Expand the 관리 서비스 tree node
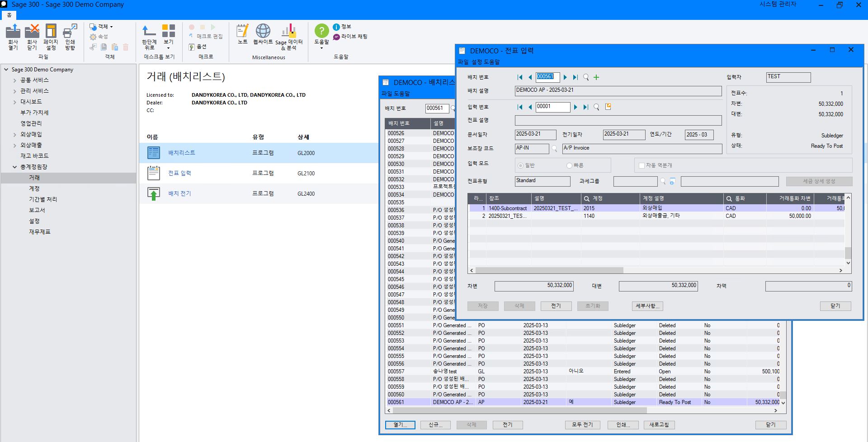 [x=14, y=91]
